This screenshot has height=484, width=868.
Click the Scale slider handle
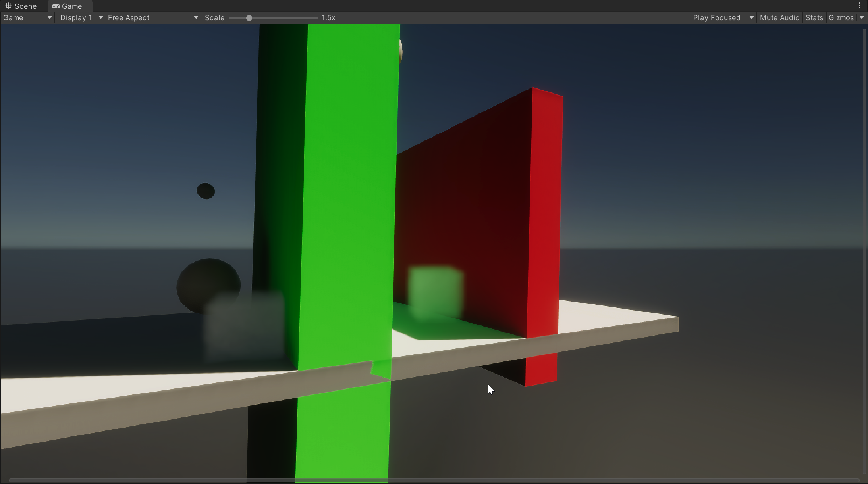pos(249,18)
